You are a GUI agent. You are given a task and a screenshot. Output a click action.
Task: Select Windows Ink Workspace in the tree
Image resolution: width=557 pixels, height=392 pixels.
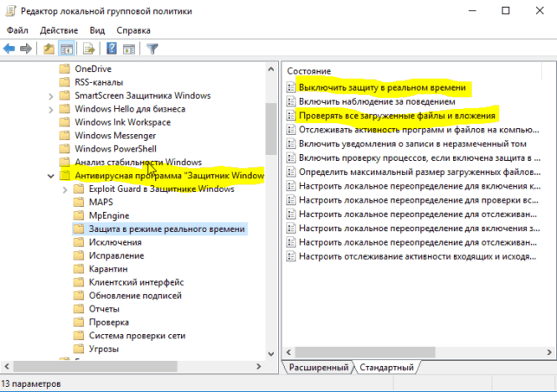(122, 122)
